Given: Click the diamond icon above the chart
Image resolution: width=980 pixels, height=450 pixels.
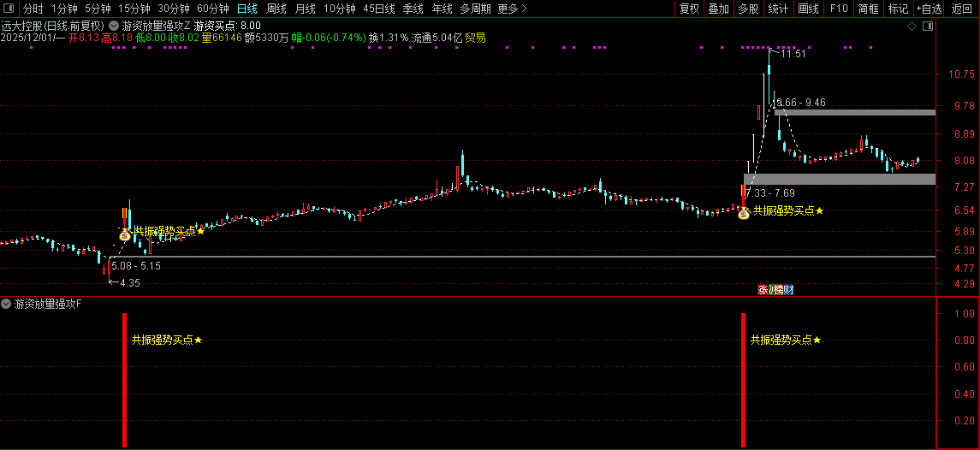Looking at the screenshot, I should coord(912,27).
